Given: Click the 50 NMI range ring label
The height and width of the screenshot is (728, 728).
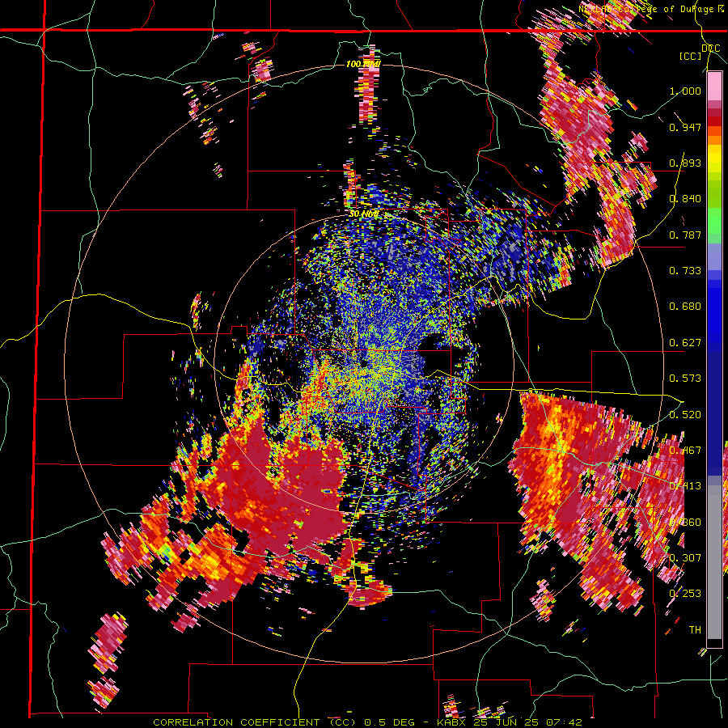Looking at the screenshot, I should 363,214.
